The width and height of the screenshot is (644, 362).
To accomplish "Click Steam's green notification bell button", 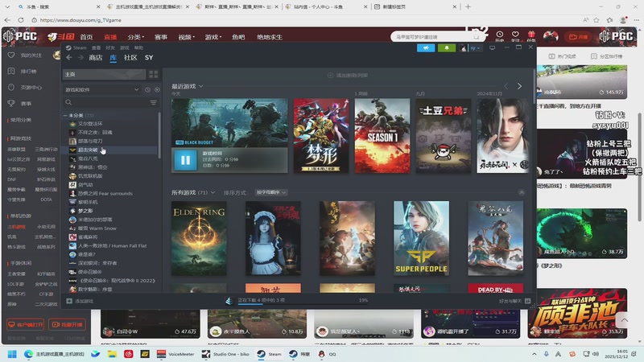I will 447,48.
